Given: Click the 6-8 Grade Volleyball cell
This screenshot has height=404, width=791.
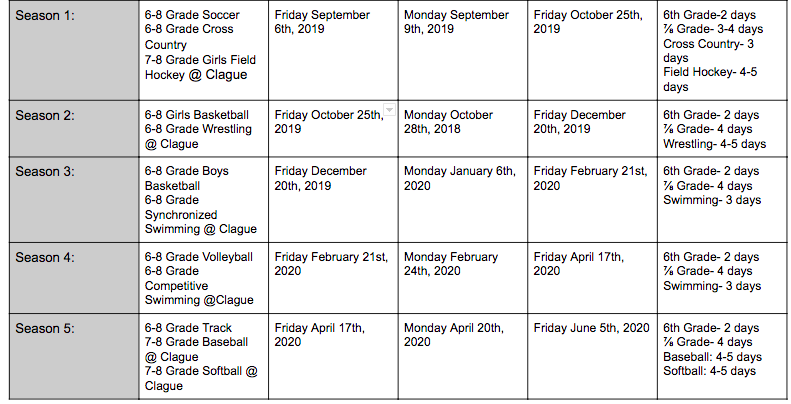Looking at the screenshot, I should [204, 278].
